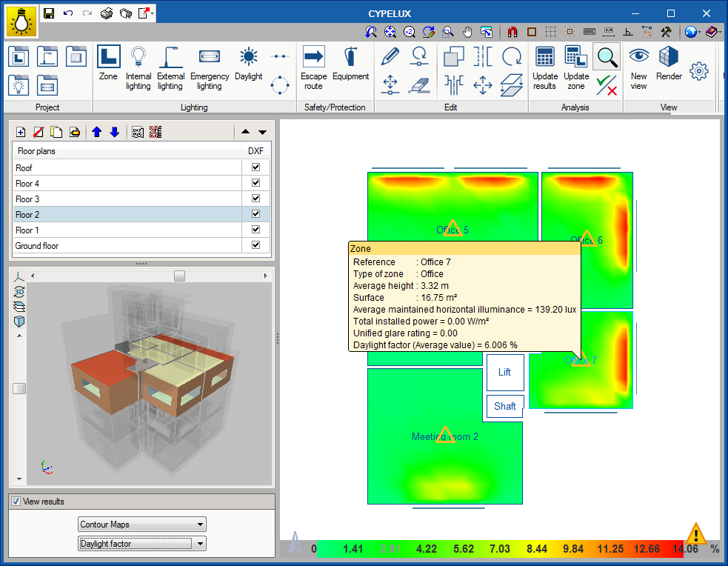Click the Update zone button
The image size is (728, 566).
pos(576,66)
